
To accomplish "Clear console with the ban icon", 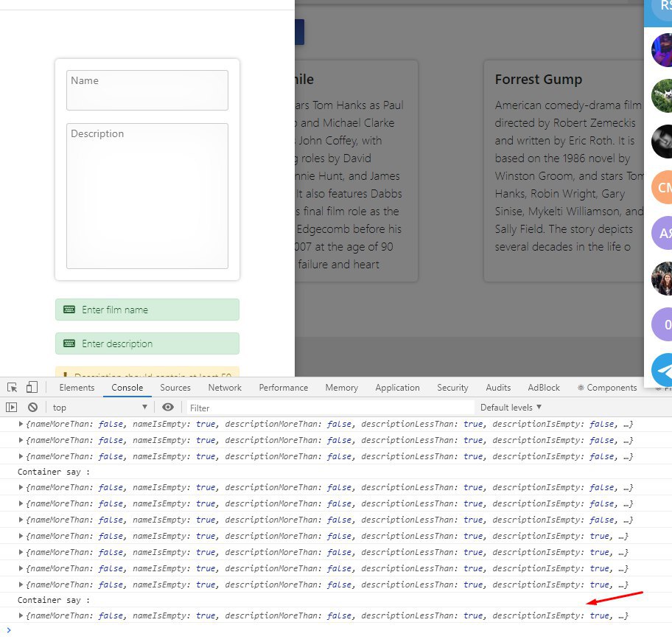I will point(32,407).
